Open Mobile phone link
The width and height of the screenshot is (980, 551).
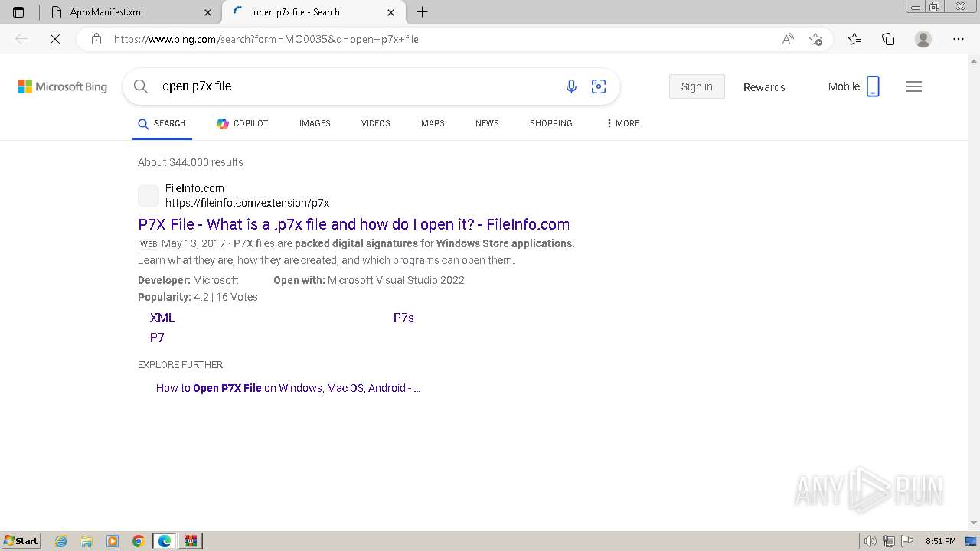click(854, 86)
